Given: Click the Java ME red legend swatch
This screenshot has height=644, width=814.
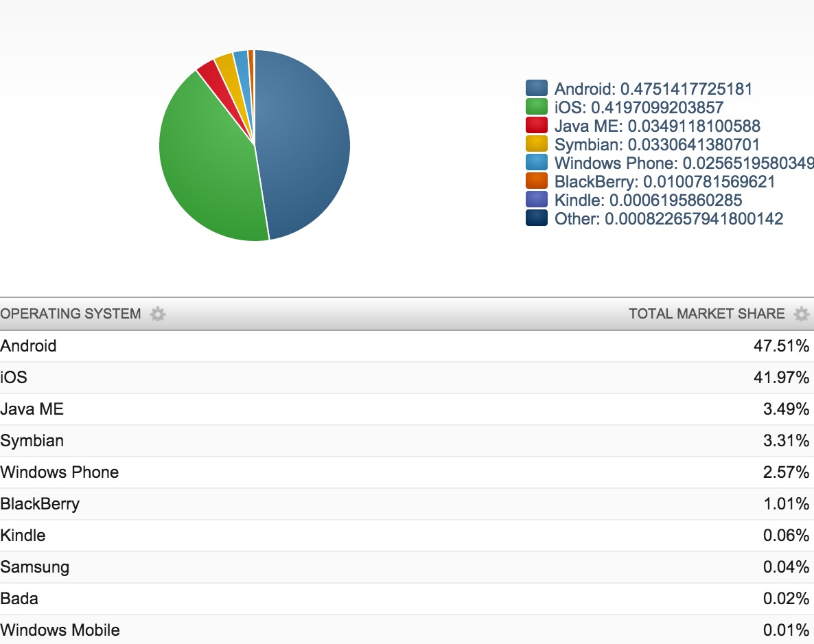Looking at the screenshot, I should coord(536,125).
